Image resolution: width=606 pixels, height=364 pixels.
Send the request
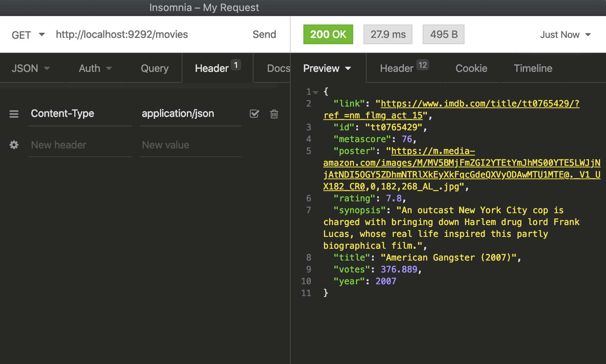[x=264, y=34]
